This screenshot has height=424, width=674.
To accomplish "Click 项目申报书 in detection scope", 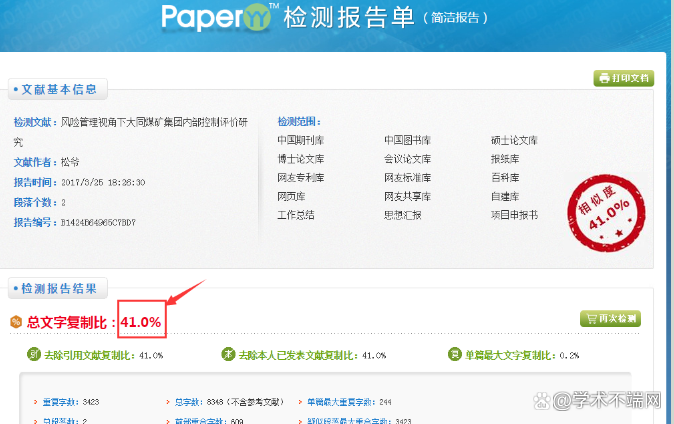I will tap(515, 215).
